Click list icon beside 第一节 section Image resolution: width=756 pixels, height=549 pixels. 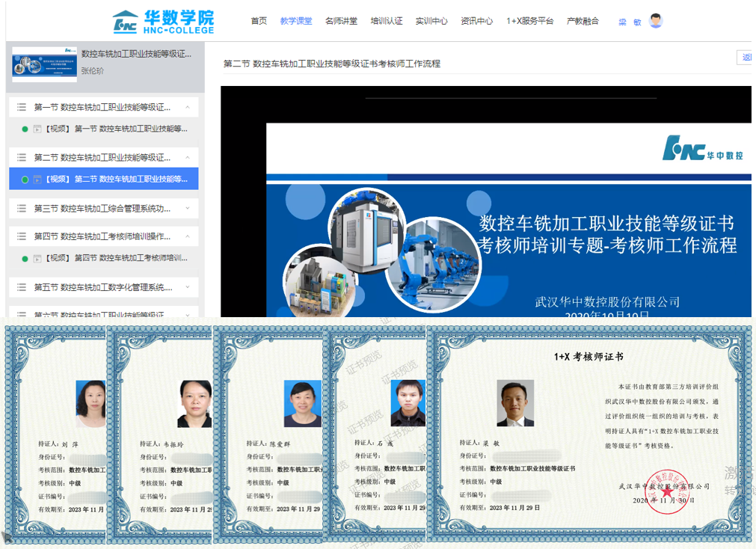tap(22, 108)
